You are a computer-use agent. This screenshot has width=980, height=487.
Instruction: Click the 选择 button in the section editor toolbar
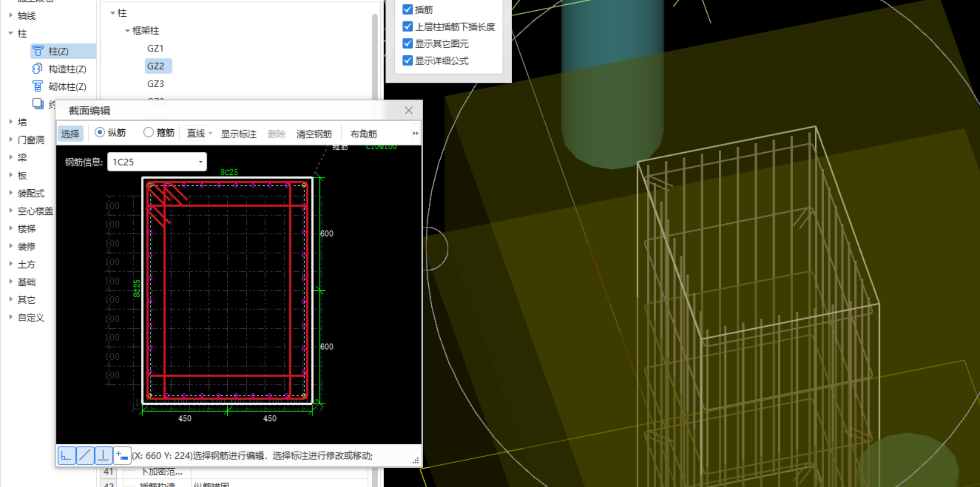[x=70, y=134]
